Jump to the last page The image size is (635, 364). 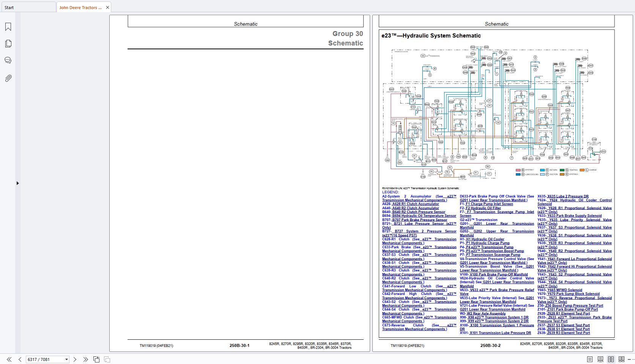point(85,359)
